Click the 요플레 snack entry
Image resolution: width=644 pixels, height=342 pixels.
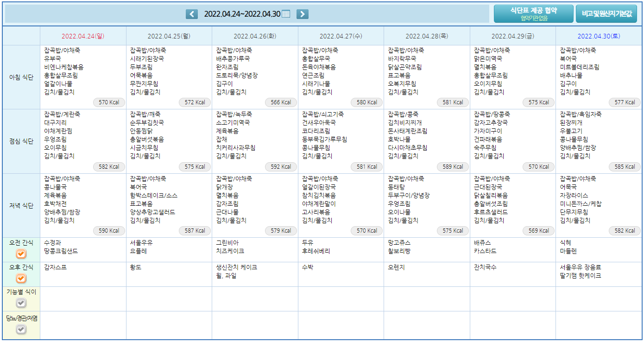(139, 251)
